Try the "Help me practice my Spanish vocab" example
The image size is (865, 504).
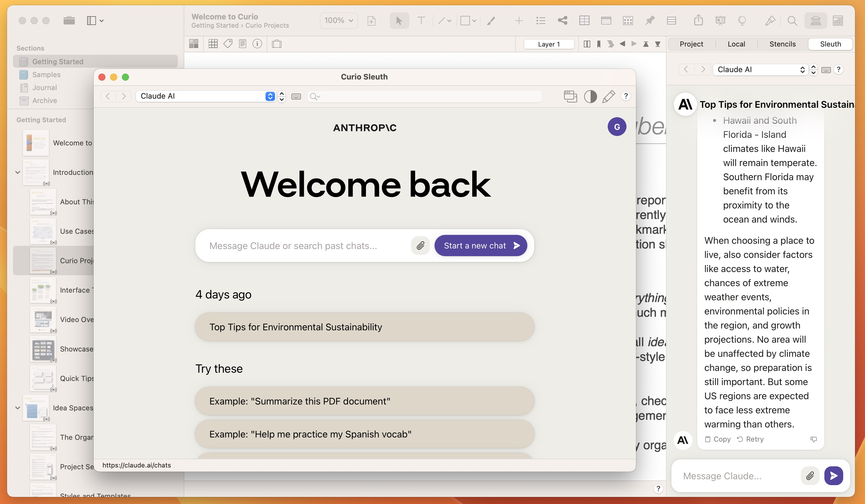pyautogui.click(x=364, y=434)
